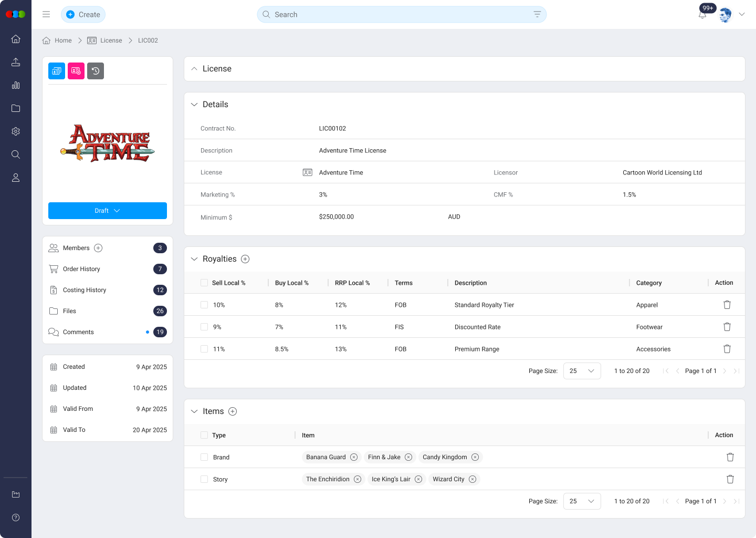Open the Draft status dropdown
Viewport: 756px width, 538px height.
[x=107, y=210]
